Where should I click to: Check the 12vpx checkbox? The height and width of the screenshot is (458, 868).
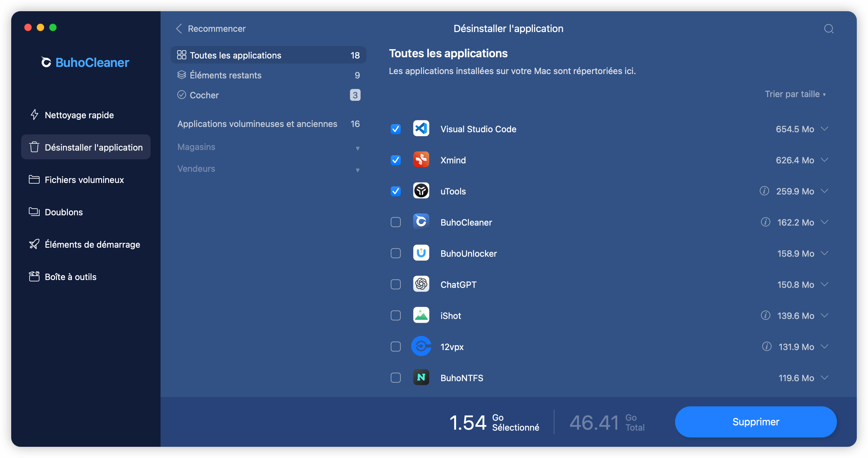click(x=396, y=346)
